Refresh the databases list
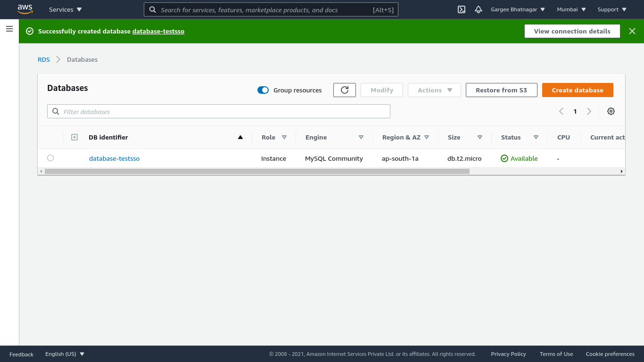 coord(345,90)
